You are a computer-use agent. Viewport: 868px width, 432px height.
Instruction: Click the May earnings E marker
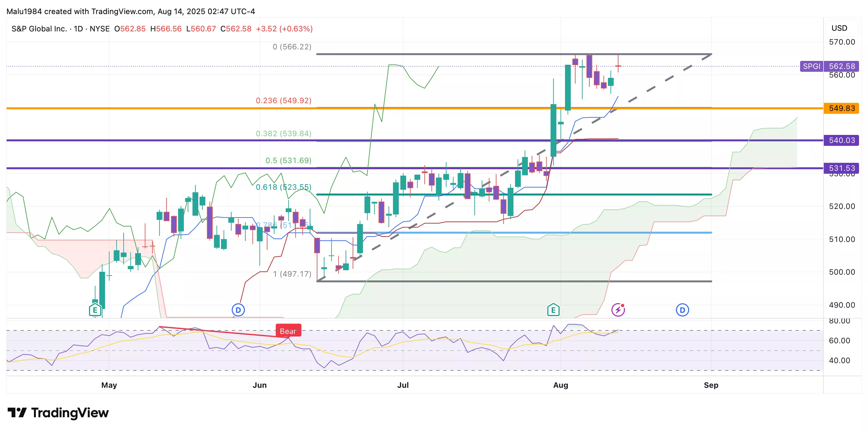pos(95,310)
